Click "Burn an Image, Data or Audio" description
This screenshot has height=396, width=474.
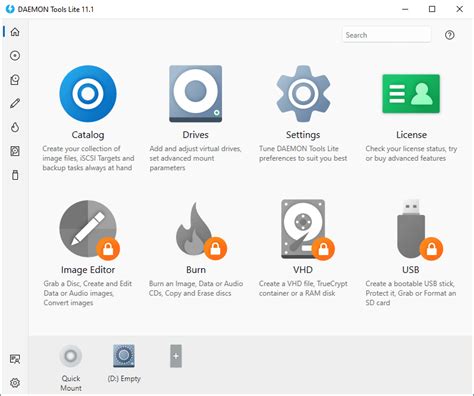pos(196,288)
